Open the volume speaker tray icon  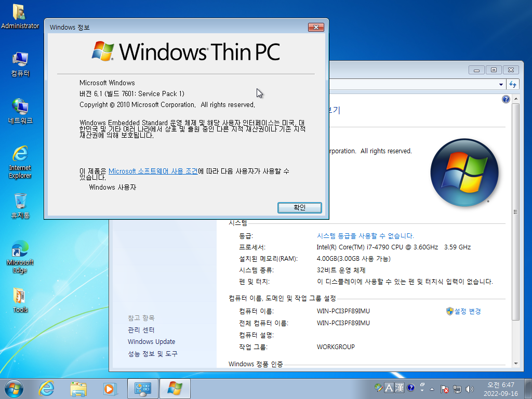[x=470, y=389]
